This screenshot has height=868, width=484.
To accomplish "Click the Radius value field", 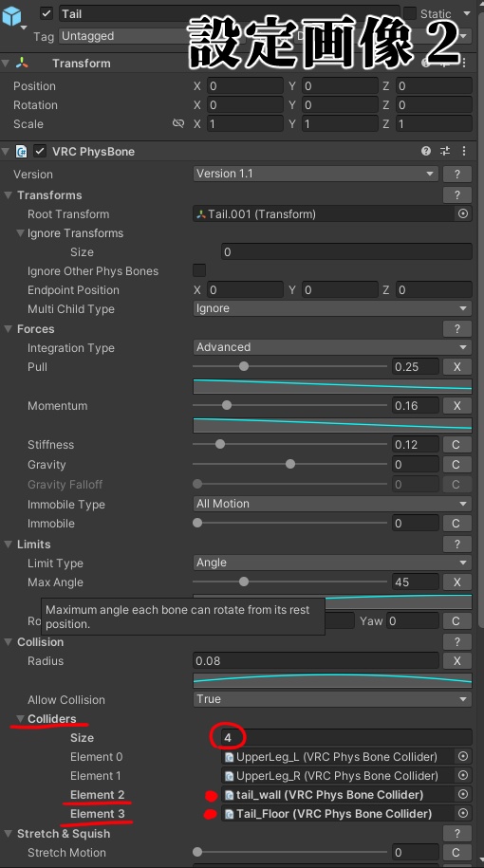I will (x=316, y=660).
